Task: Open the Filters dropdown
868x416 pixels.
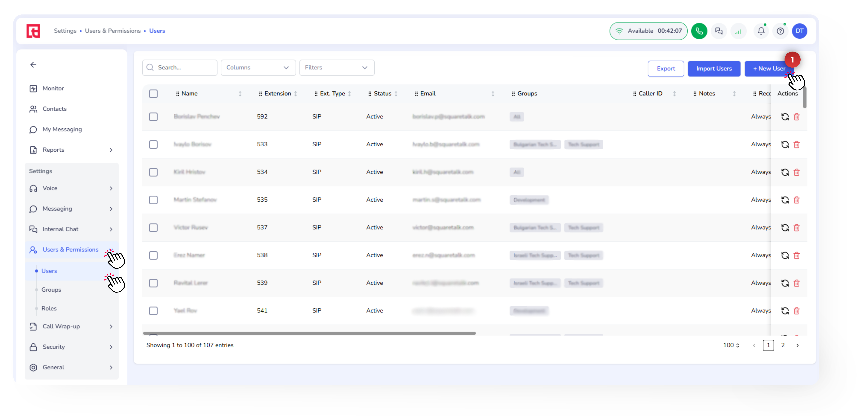Action: (x=336, y=68)
